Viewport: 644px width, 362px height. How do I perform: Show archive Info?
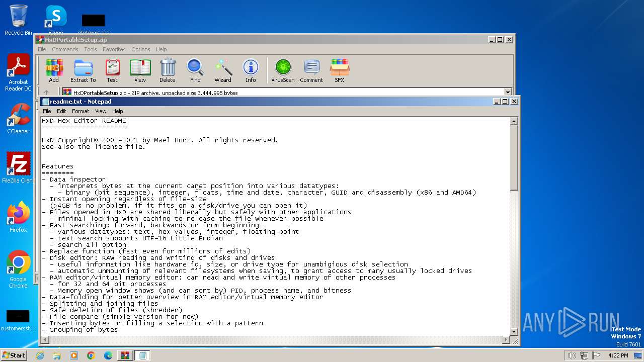(x=251, y=70)
